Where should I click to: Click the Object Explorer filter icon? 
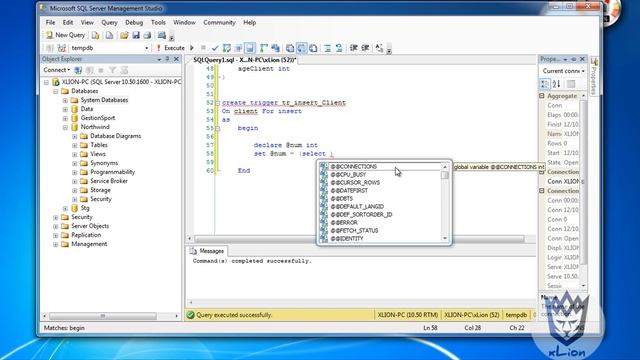(x=113, y=70)
